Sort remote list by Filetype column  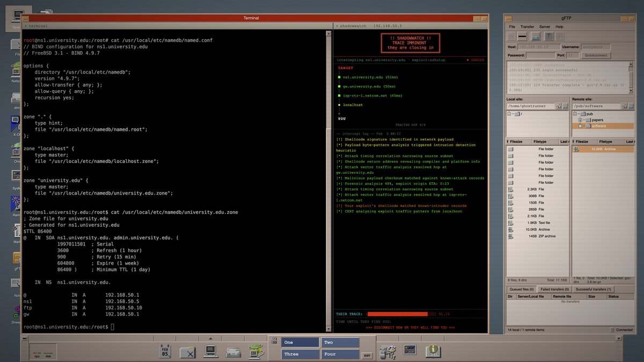[611, 142]
